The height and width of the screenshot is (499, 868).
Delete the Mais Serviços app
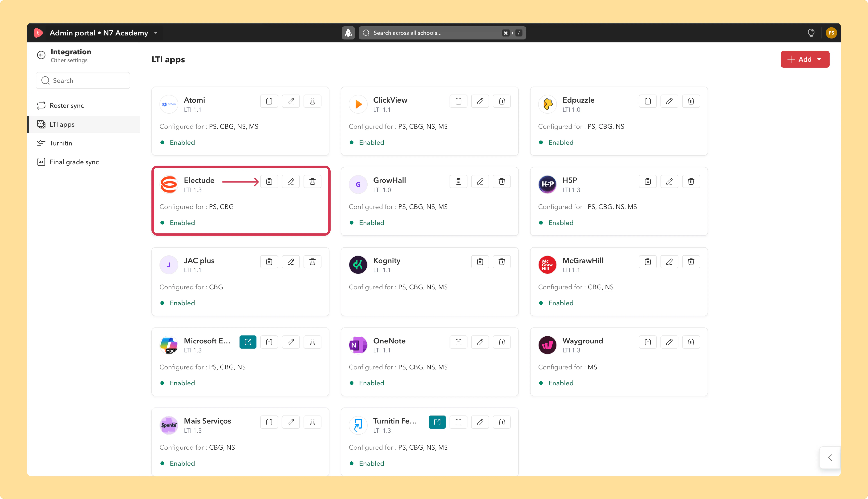point(312,422)
